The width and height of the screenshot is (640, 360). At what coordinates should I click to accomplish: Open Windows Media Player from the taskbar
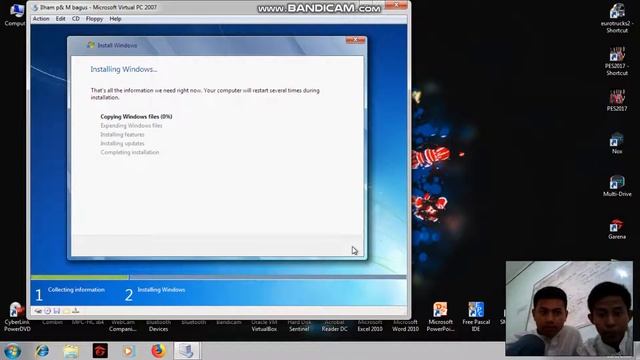click(129, 351)
